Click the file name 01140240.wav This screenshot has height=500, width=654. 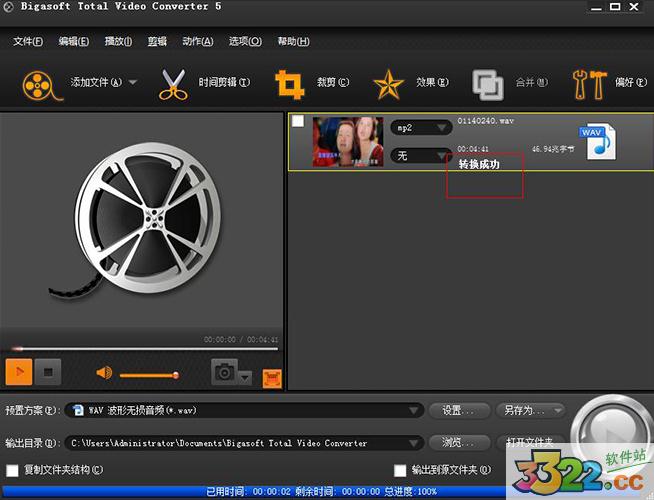[x=485, y=121]
